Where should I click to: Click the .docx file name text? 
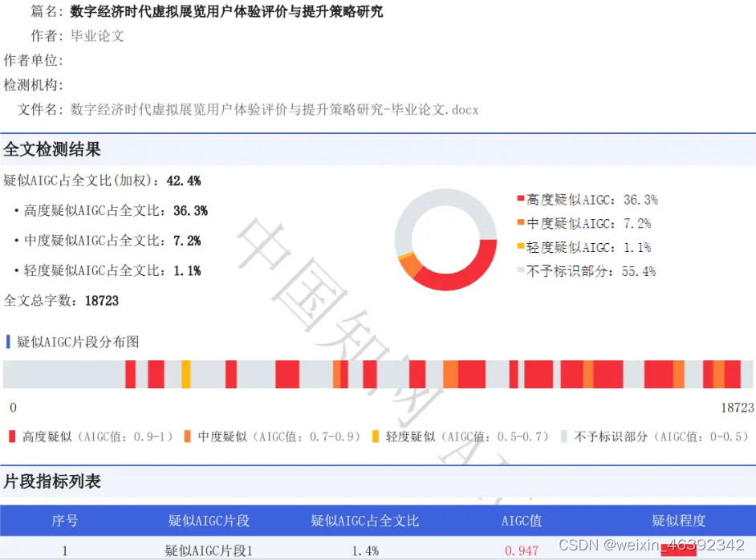pyautogui.click(x=274, y=109)
